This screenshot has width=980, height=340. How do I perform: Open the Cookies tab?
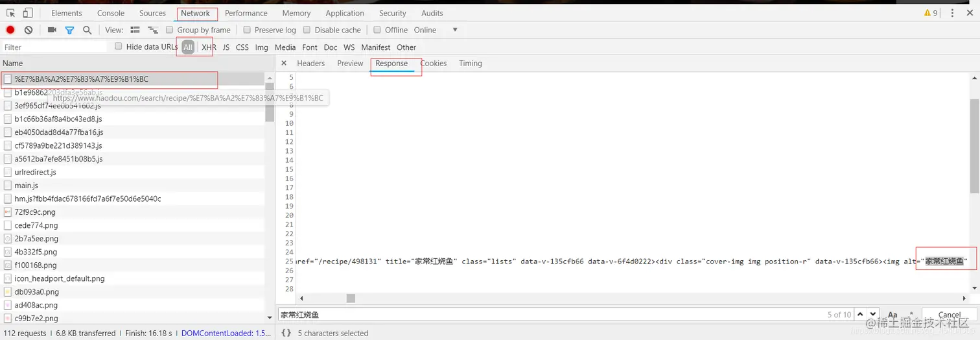[x=434, y=64]
